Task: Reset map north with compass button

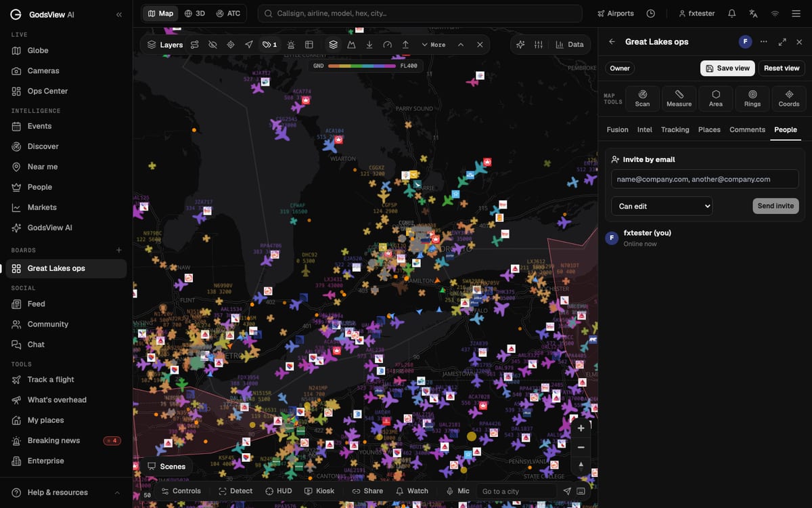Action: (x=581, y=465)
